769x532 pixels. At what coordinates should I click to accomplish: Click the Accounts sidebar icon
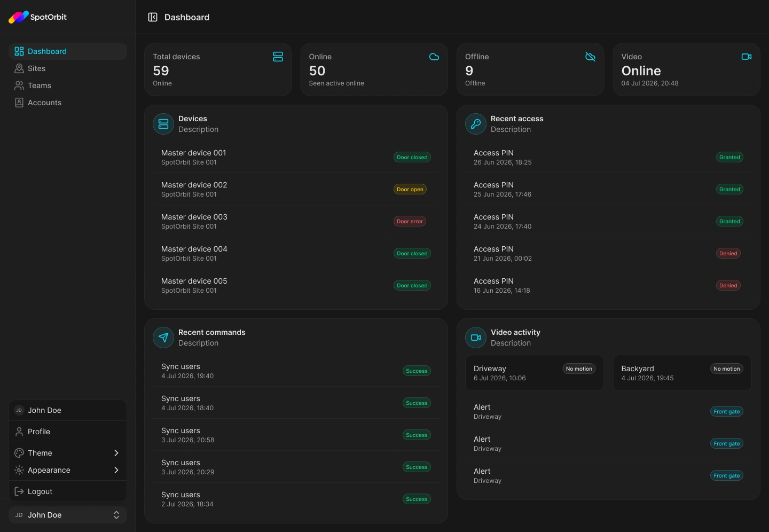click(x=19, y=103)
